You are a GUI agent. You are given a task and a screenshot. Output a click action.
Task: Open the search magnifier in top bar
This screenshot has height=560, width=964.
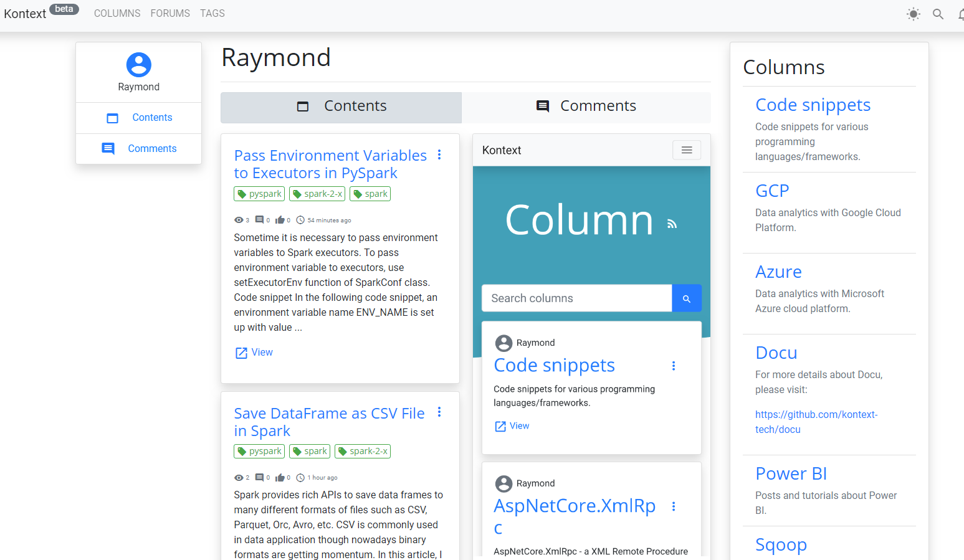point(938,14)
